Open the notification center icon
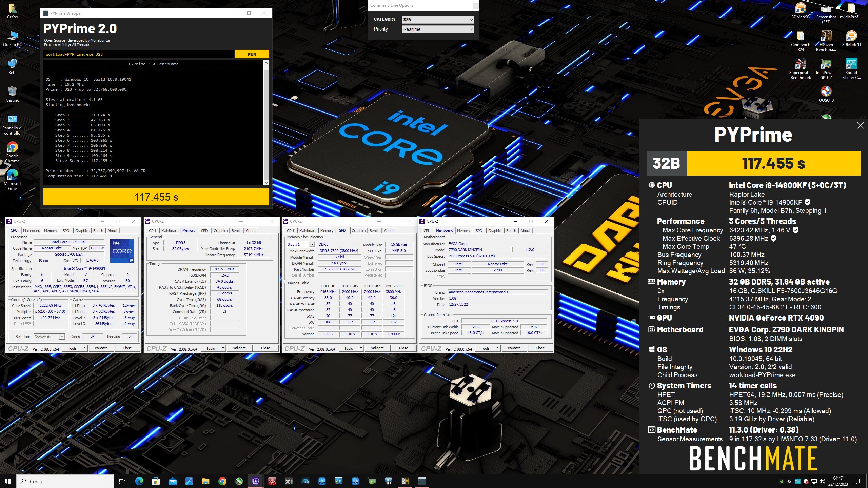868x488 pixels. coord(857,481)
